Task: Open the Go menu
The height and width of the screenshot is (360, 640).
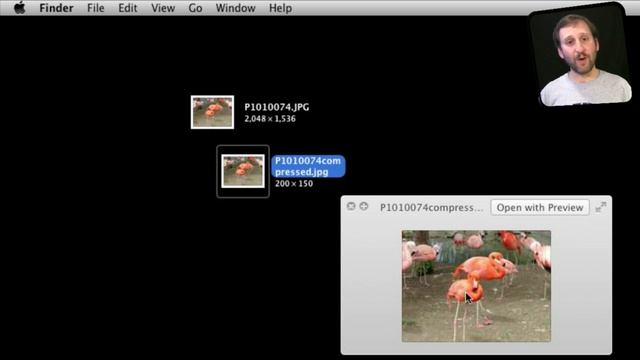Action: pyautogui.click(x=195, y=8)
